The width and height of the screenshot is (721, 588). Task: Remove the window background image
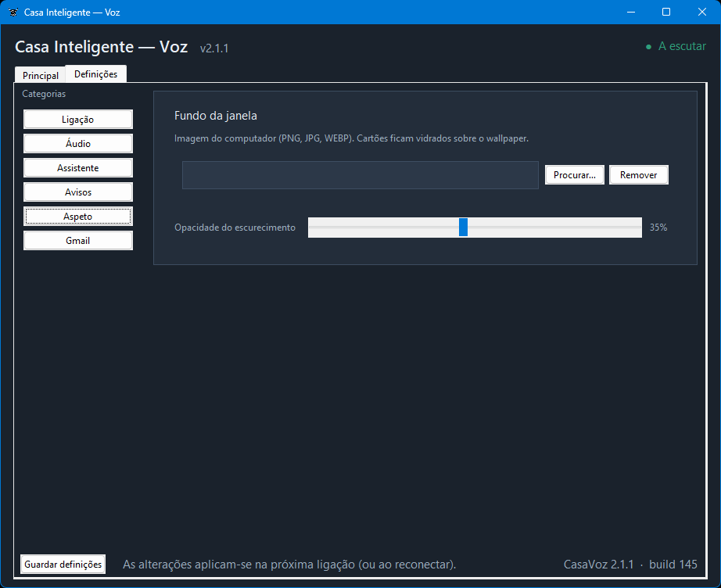click(x=638, y=174)
